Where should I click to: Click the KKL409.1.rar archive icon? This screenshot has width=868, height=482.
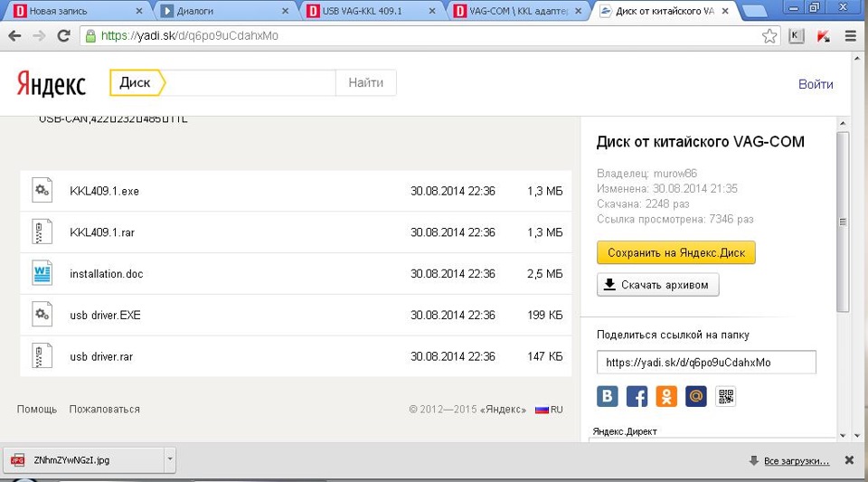pyautogui.click(x=42, y=232)
